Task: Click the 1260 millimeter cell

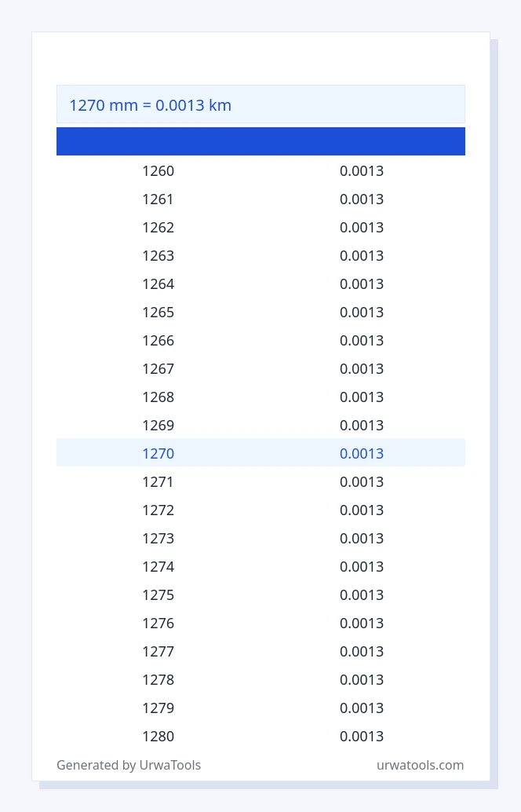Action: 158,171
